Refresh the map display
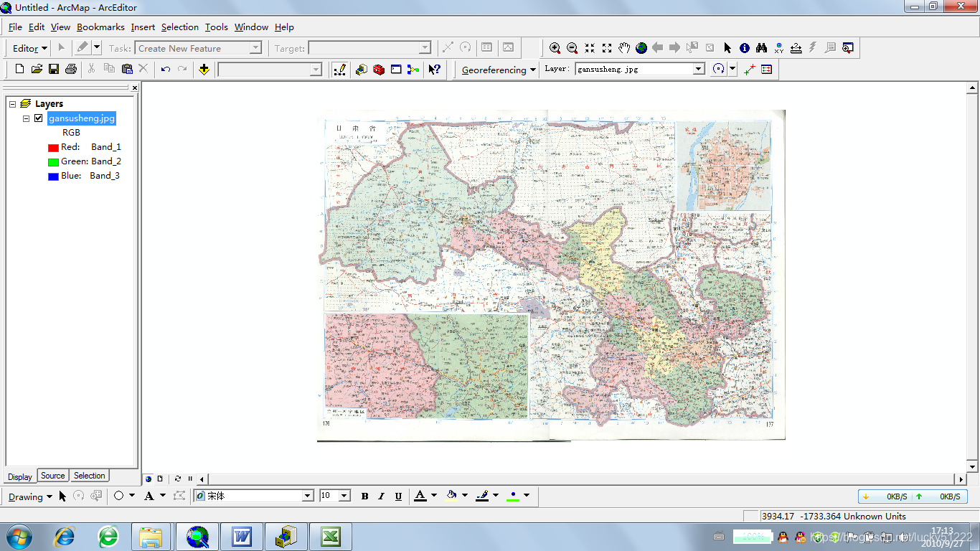980x551 pixels. 178,479
